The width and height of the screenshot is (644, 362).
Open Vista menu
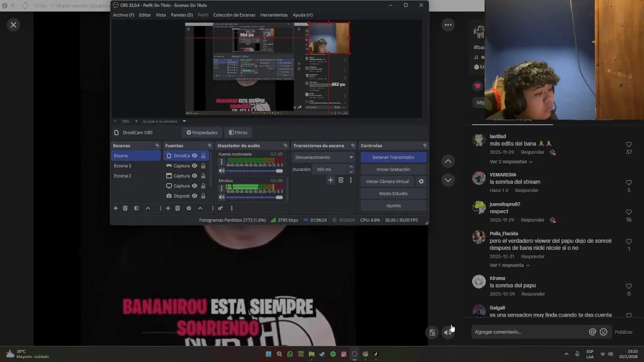tap(160, 15)
